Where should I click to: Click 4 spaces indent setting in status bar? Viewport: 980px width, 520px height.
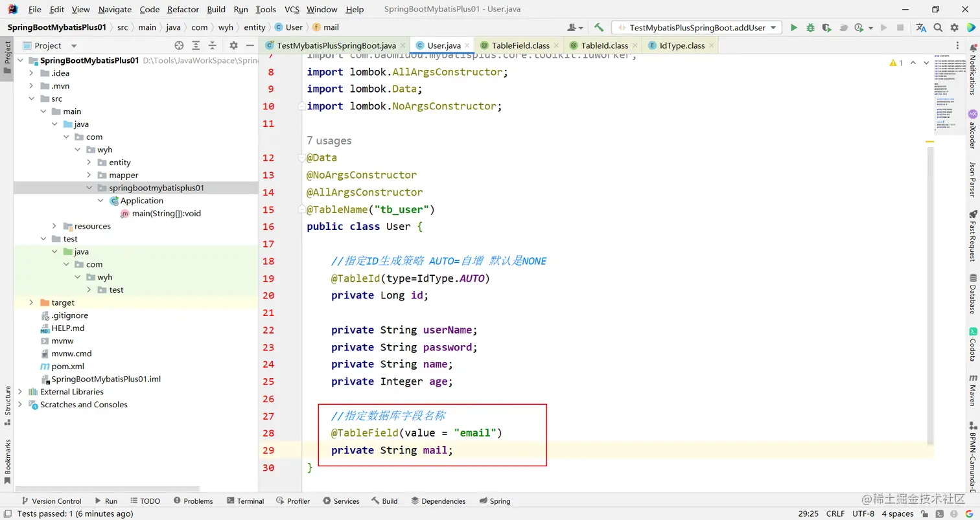[897, 514]
